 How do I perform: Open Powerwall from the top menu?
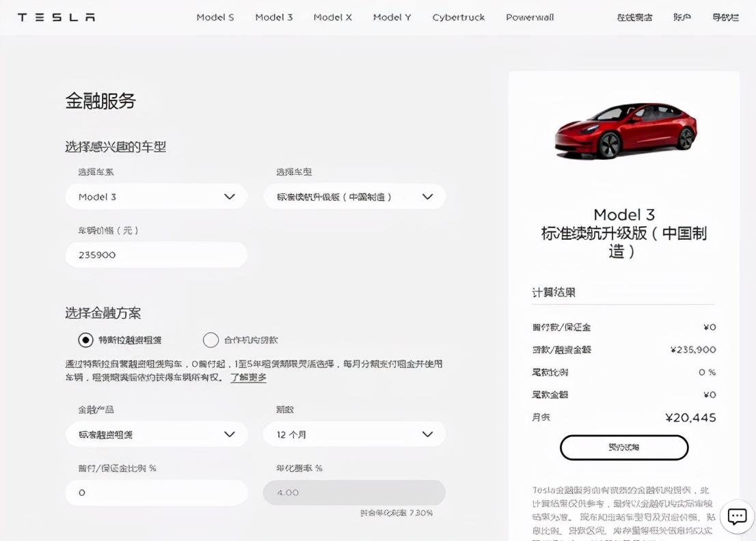click(x=530, y=17)
